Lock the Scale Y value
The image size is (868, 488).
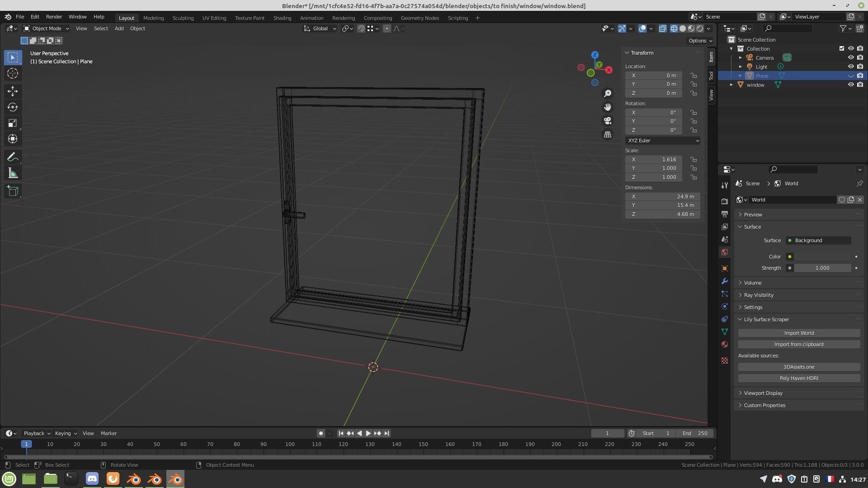(693, 168)
